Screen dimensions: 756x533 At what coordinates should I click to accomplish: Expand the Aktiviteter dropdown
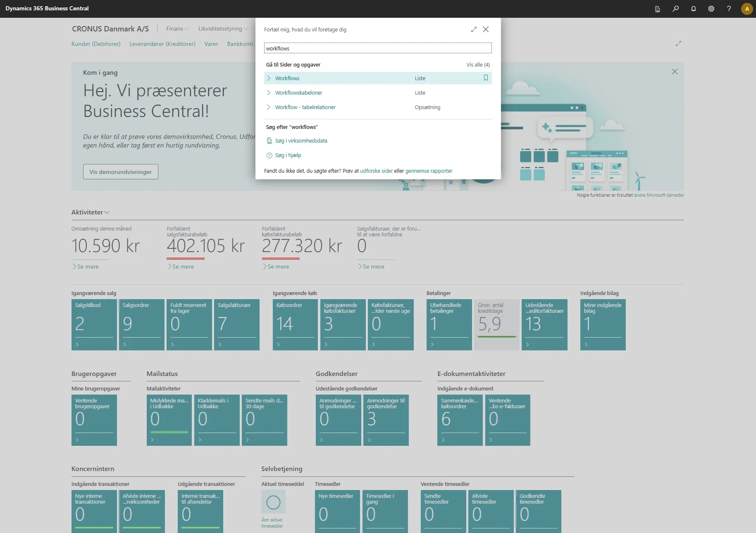point(90,212)
